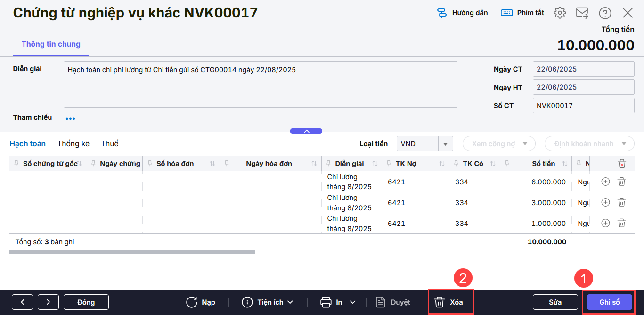Switch to the Thống kê tab
The image size is (644, 315).
click(73, 143)
